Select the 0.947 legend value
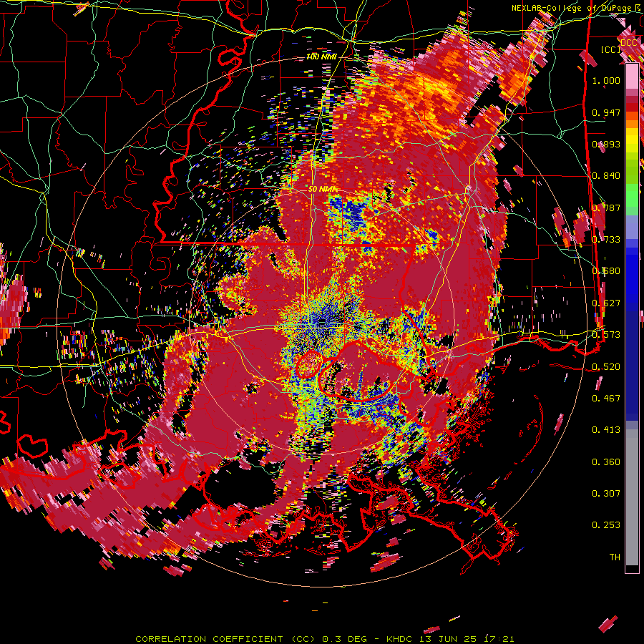 [606, 112]
